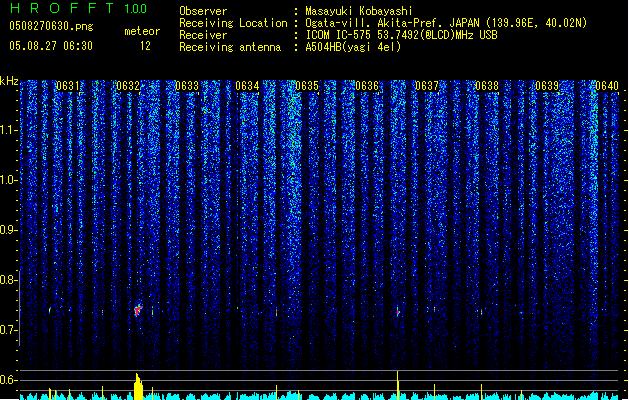Click the large red meteor echo after 0632
The height and width of the screenshot is (400, 629).
click(x=138, y=310)
